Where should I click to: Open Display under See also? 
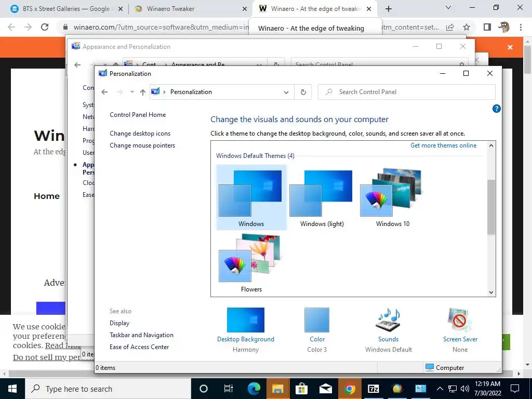click(119, 323)
